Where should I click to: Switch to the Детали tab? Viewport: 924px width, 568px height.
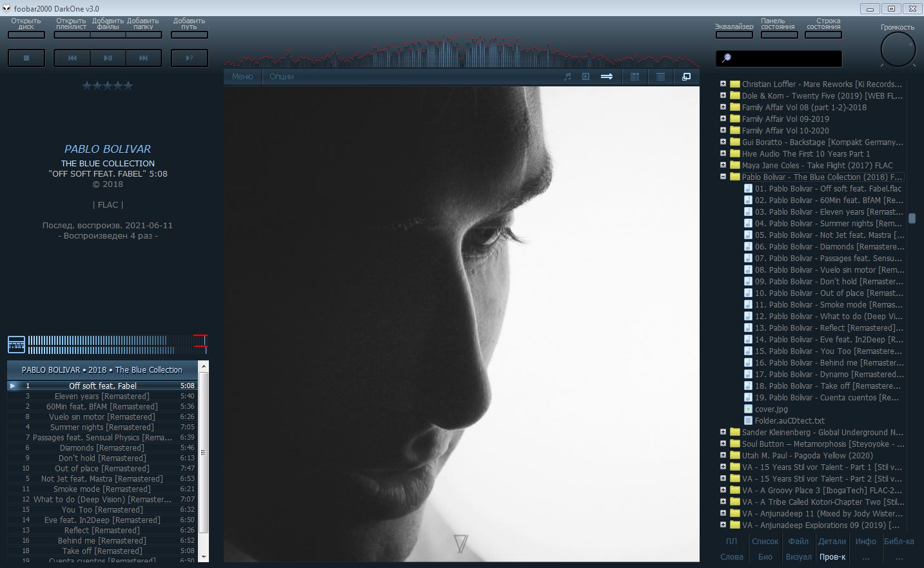[x=832, y=542]
